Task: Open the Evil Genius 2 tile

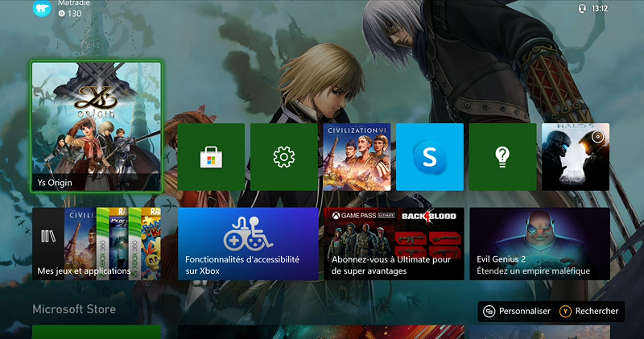Action: tap(539, 244)
